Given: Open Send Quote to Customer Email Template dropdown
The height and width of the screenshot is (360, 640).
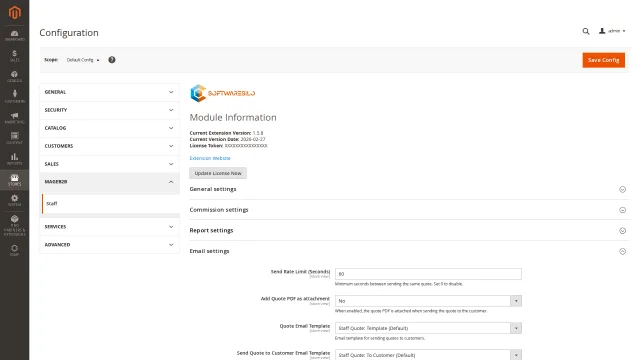Looking at the screenshot, I should [x=428, y=355].
